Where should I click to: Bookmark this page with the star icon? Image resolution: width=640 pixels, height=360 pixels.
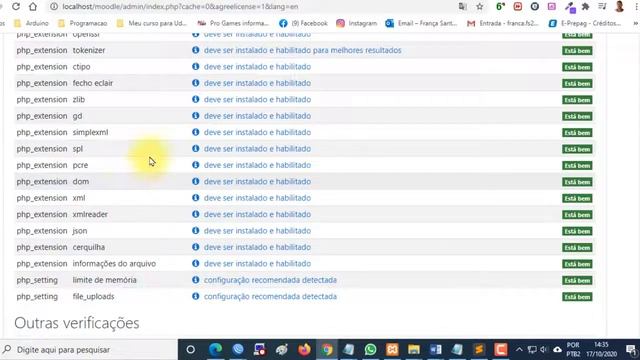pos(480,7)
